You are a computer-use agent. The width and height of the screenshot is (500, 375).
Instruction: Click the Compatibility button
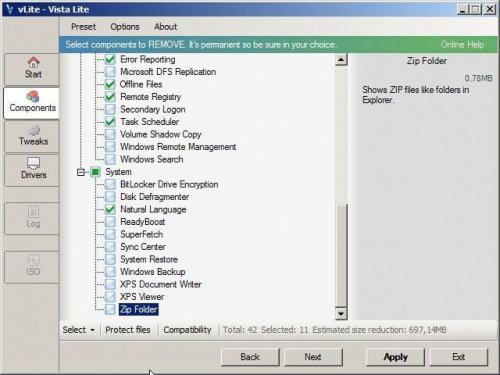coord(187,330)
